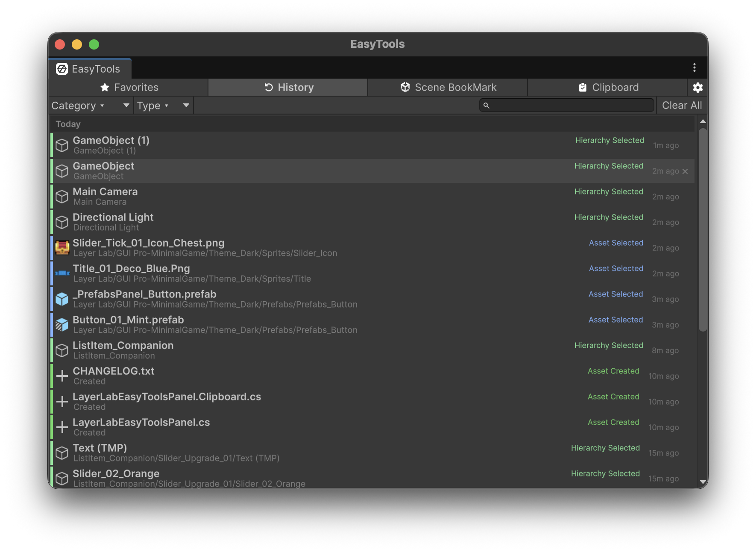
Task: Click the striped prefab icon for Button_01_Mint.prefab
Action: (x=62, y=325)
